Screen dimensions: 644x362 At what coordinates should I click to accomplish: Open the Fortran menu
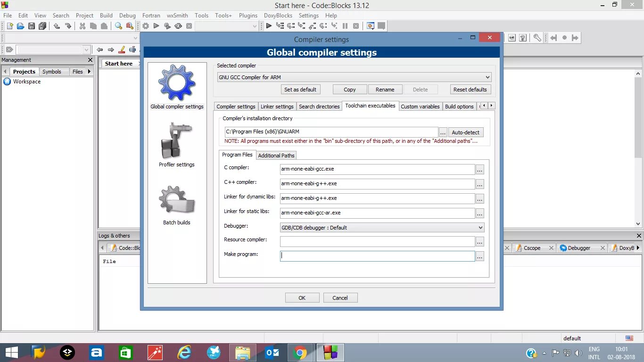point(151,16)
